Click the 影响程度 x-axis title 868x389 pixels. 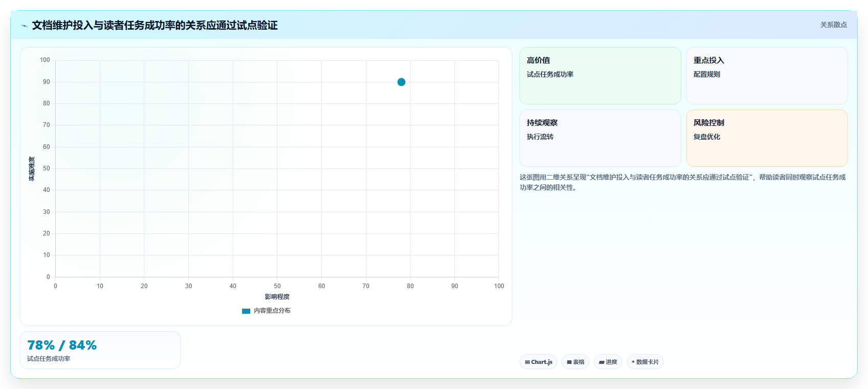277,297
